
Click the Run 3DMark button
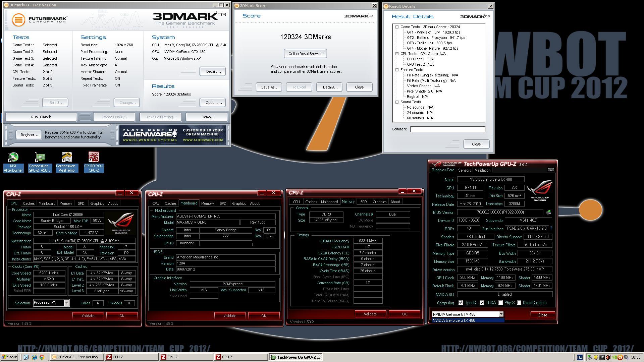(x=41, y=117)
